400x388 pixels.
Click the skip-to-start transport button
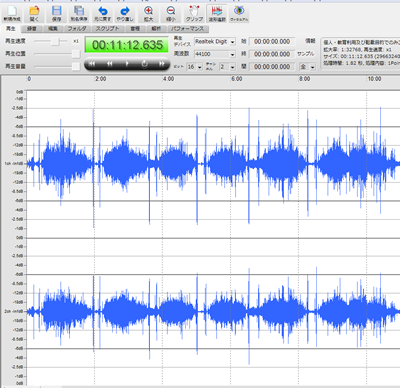[92, 64]
